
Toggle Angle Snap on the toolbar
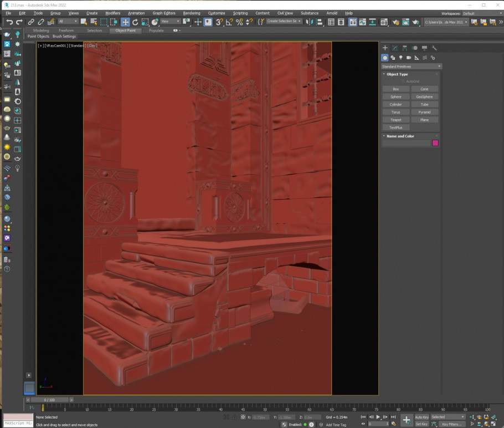(229, 22)
